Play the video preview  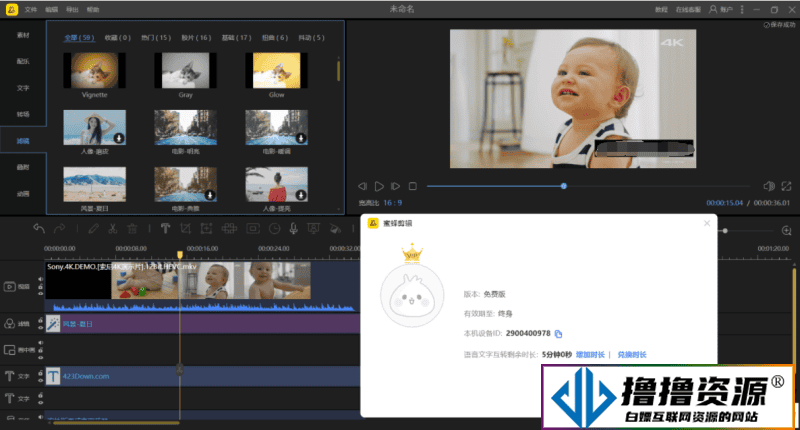[379, 186]
